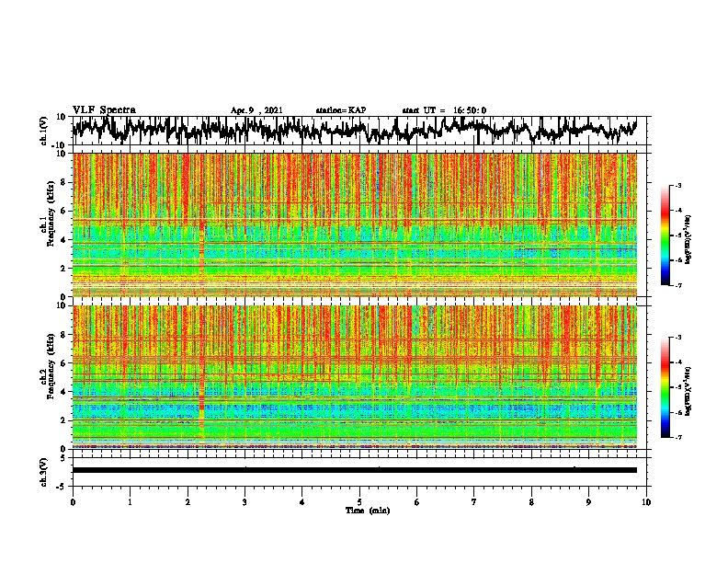728x563 pixels.
Task: Click inside the ch.2 spectrogram panel
Action: (x=355, y=377)
